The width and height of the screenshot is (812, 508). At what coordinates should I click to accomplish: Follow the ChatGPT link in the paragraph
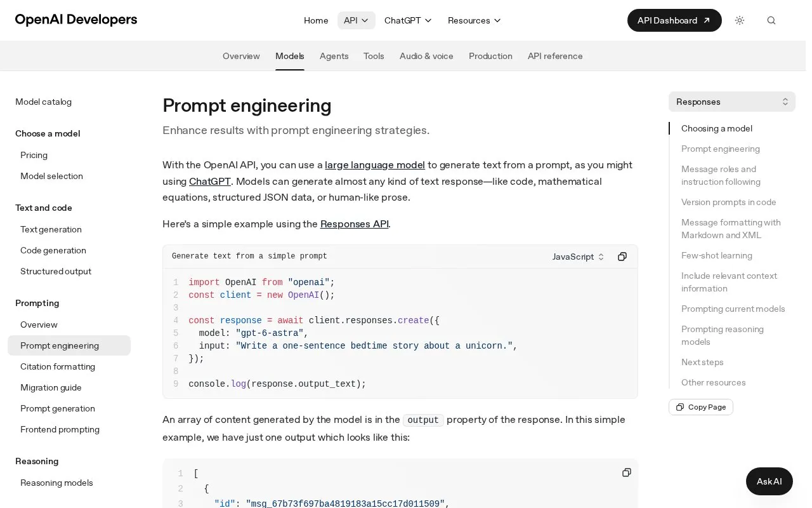tap(210, 181)
